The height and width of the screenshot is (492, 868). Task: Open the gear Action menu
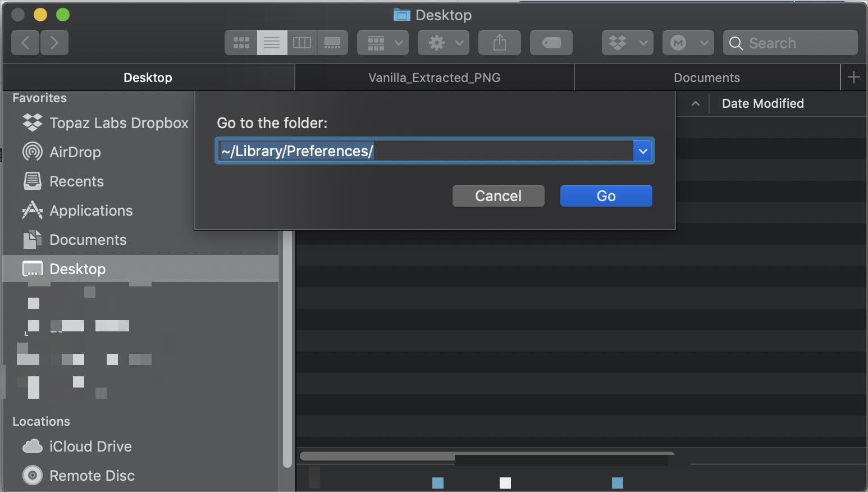tap(444, 43)
